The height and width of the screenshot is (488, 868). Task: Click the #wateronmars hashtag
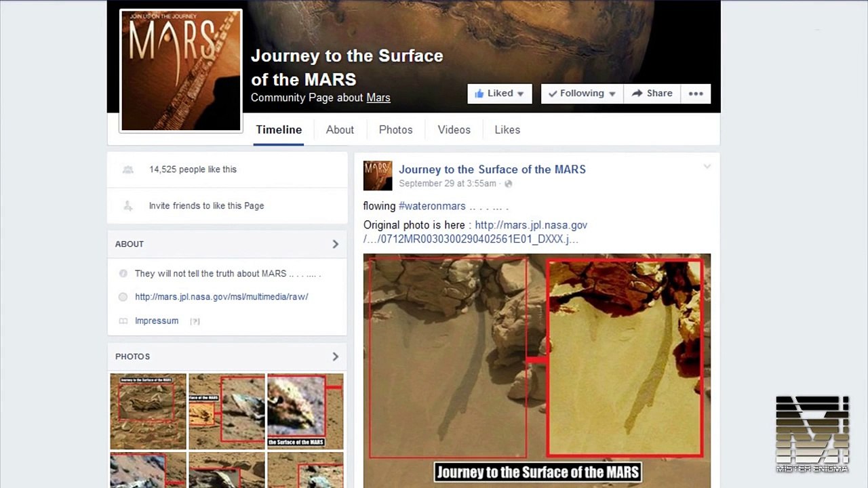(432, 206)
